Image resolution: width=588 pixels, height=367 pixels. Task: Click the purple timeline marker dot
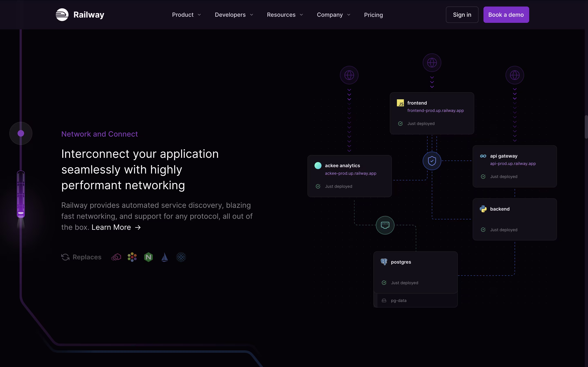(x=21, y=134)
